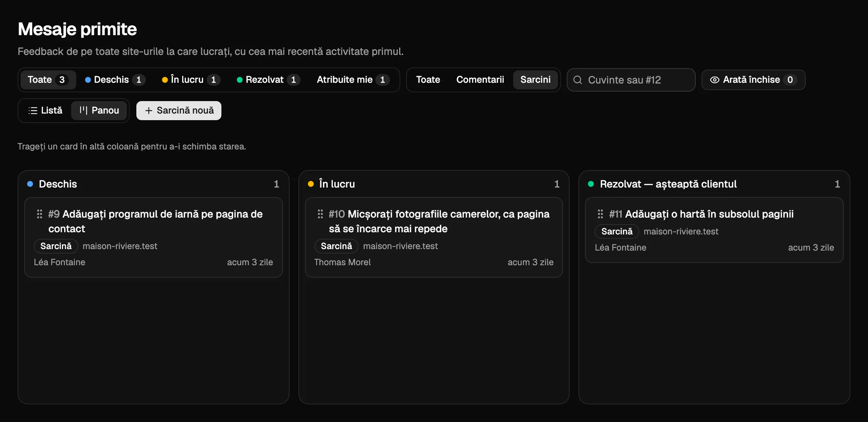Grab the drag handle on card #9
This screenshot has height=422, width=868.
(x=40, y=214)
